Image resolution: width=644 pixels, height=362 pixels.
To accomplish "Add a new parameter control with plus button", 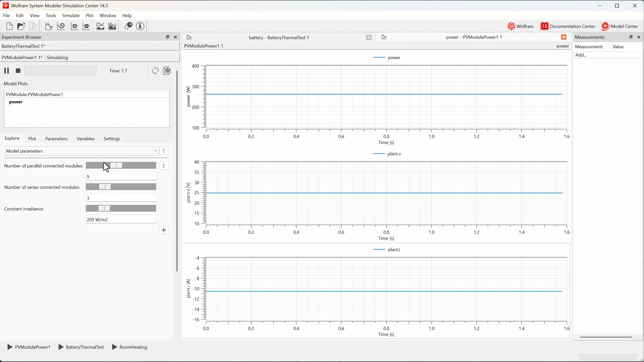I will pos(164,230).
